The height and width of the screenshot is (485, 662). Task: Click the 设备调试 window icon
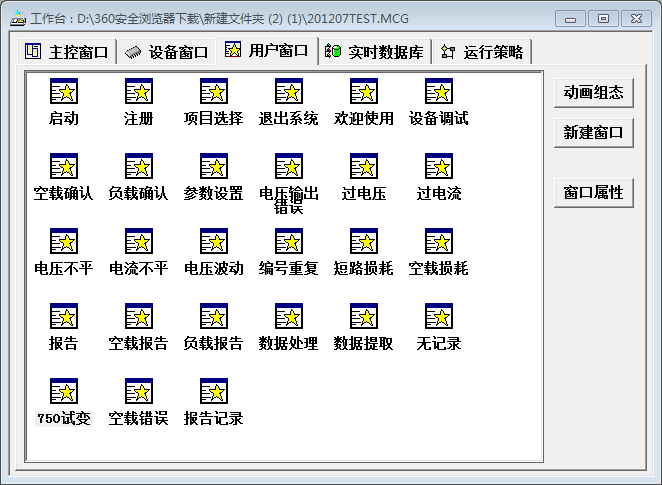[439, 92]
